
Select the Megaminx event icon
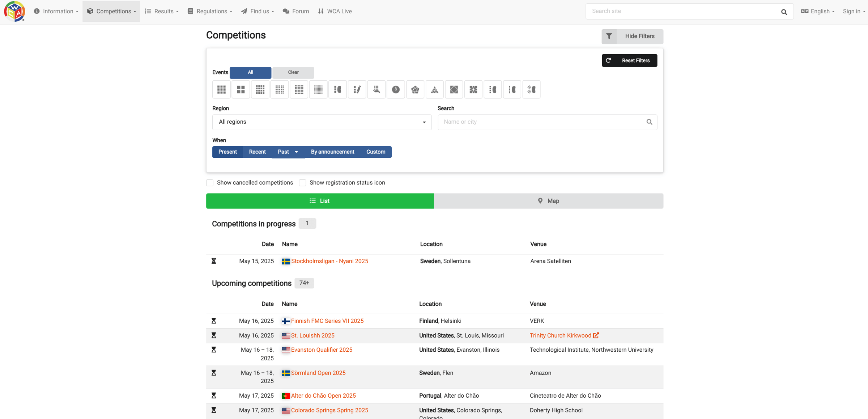point(415,89)
